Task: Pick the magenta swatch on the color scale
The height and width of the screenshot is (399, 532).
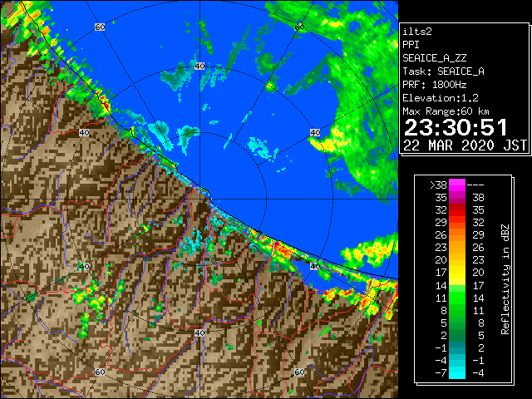Action: click(x=457, y=185)
